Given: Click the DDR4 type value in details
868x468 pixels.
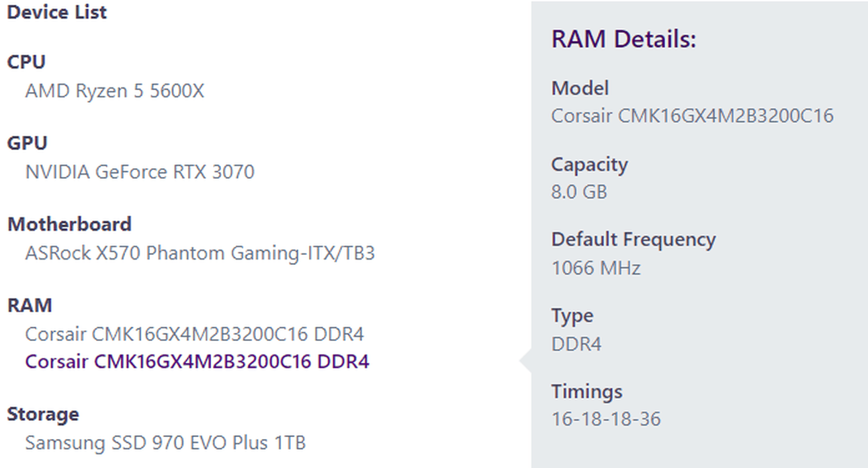Looking at the screenshot, I should 576,344.
